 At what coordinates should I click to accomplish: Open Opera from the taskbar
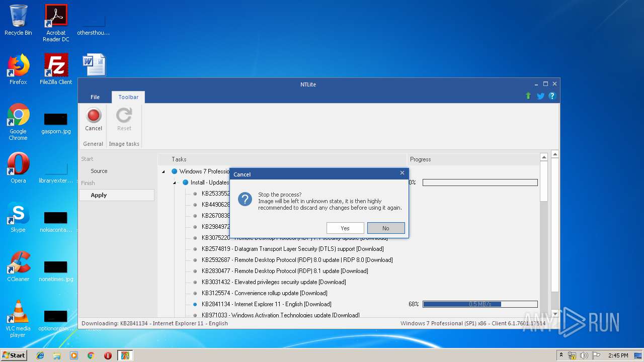(108, 355)
